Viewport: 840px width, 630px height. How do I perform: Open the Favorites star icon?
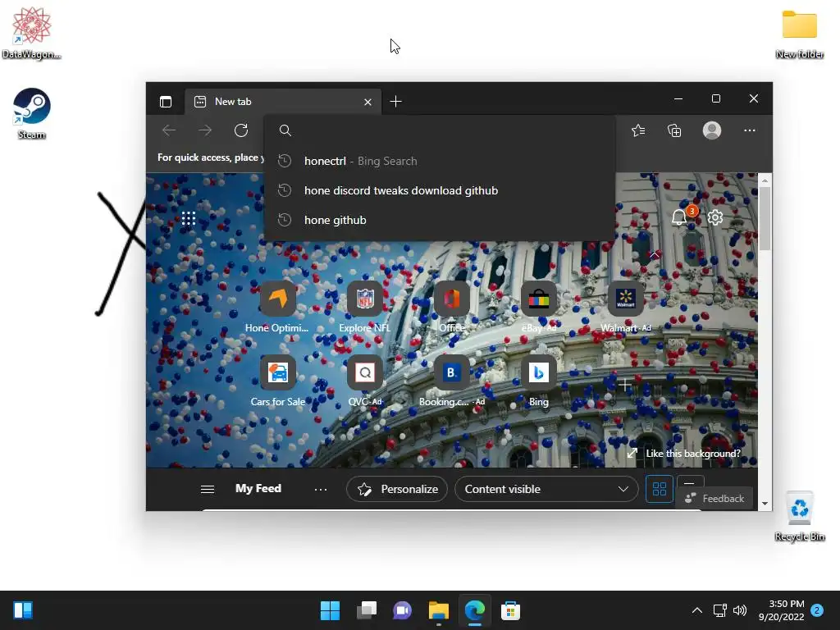(638, 130)
